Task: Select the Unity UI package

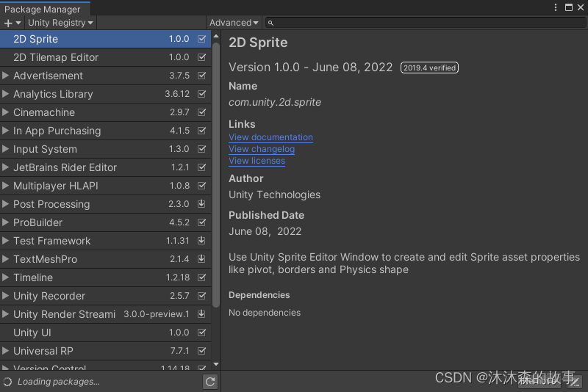Action: (x=105, y=333)
